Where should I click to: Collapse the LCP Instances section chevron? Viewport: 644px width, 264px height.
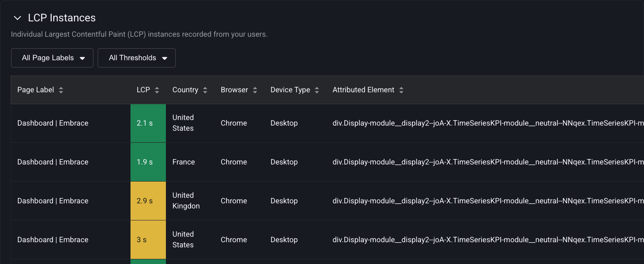pos(17,18)
